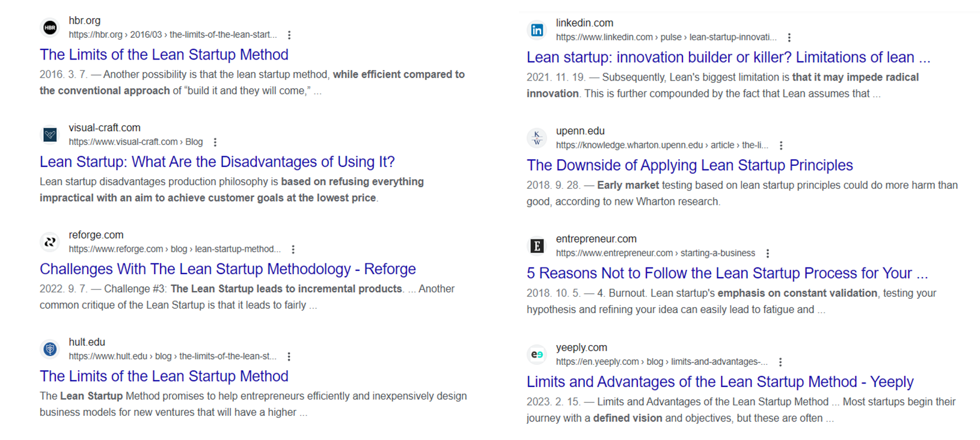Click the HBR favicon icon
The image size is (980, 440).
(x=50, y=27)
